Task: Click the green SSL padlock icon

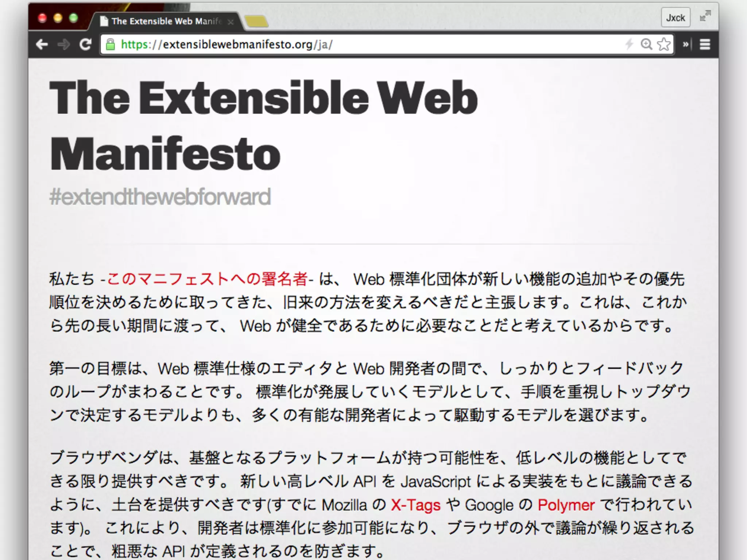Action: click(x=110, y=44)
